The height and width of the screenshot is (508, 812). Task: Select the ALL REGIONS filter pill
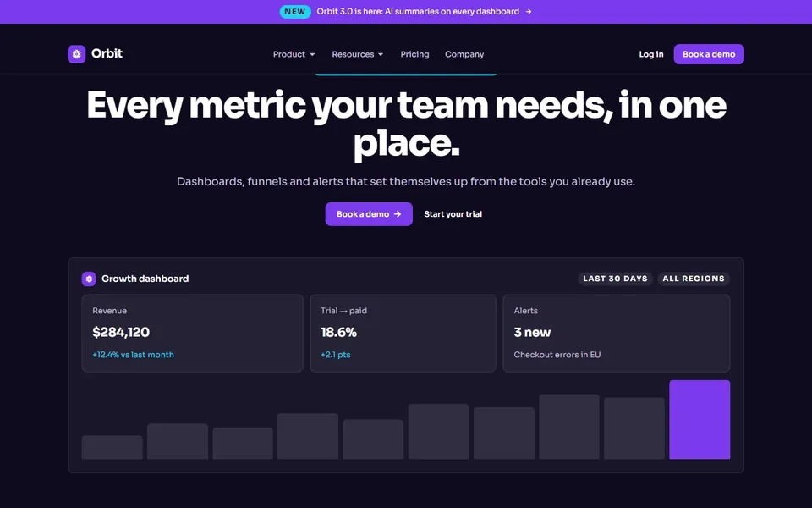pos(694,279)
